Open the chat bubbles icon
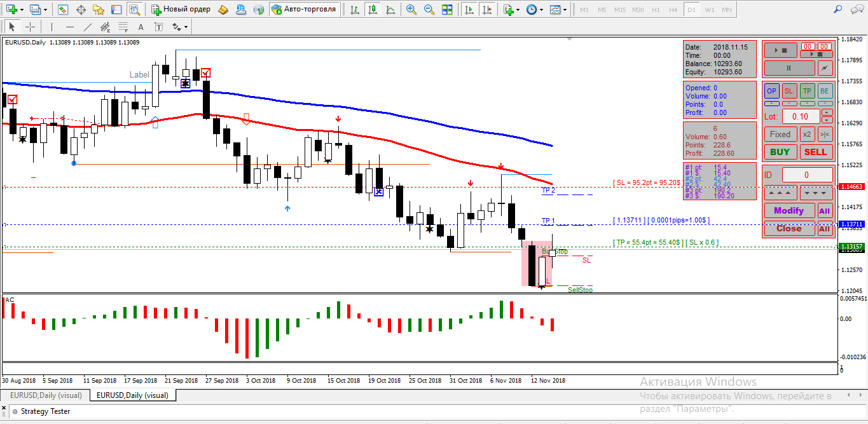This screenshot has height=424, width=868. [856, 10]
